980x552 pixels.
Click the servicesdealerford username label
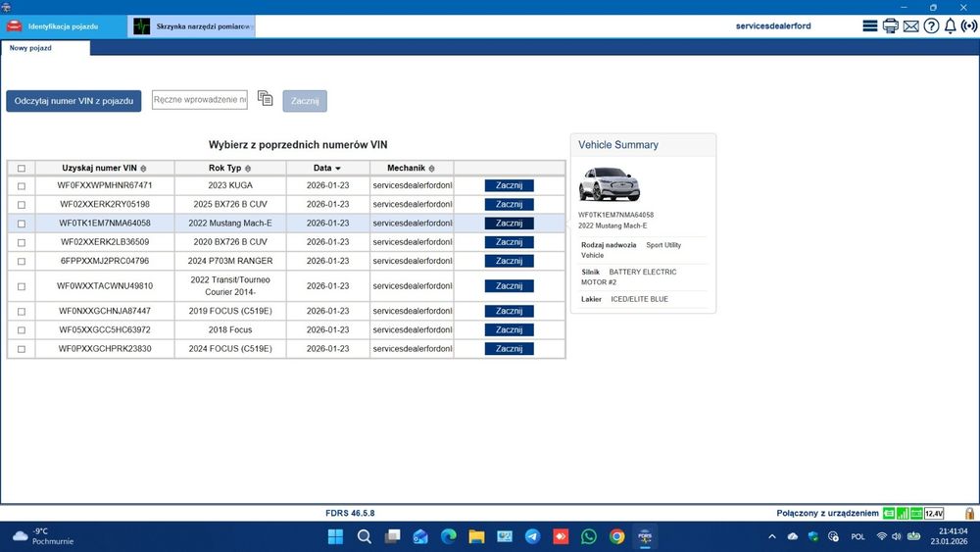click(x=773, y=26)
